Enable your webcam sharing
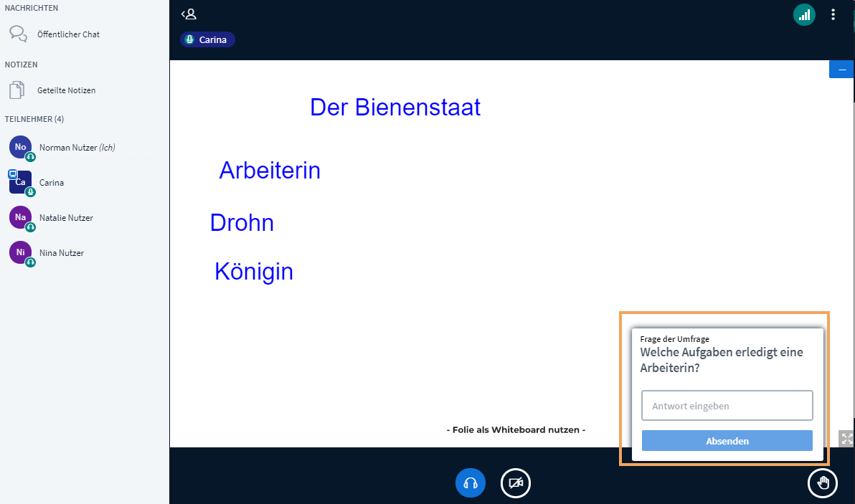Viewport: 855px width, 504px height. coord(515,483)
